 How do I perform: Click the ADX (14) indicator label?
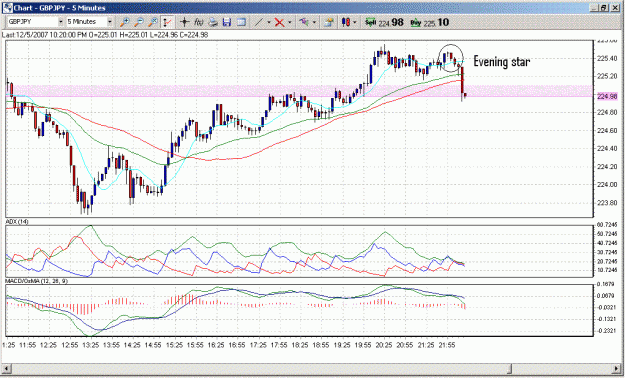pos(17,221)
